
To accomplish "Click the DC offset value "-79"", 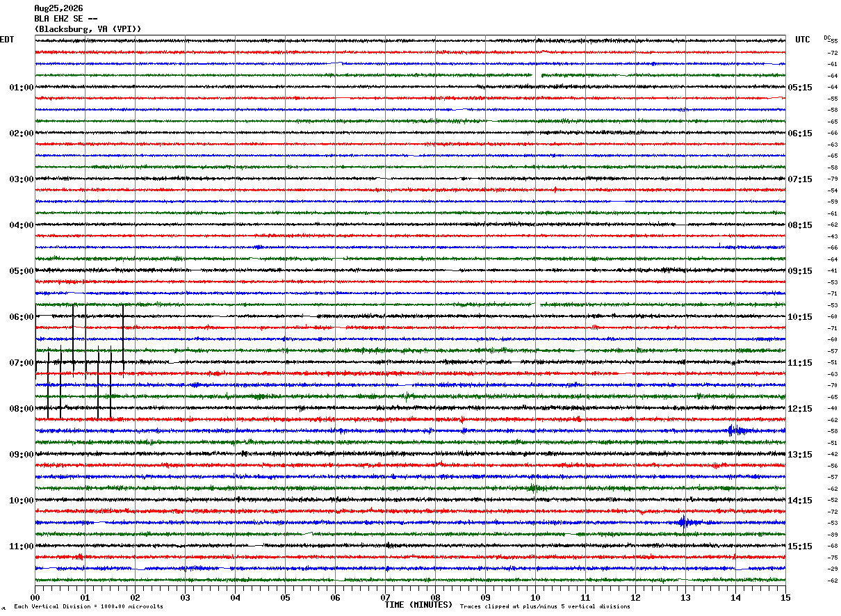I will pos(833,179).
